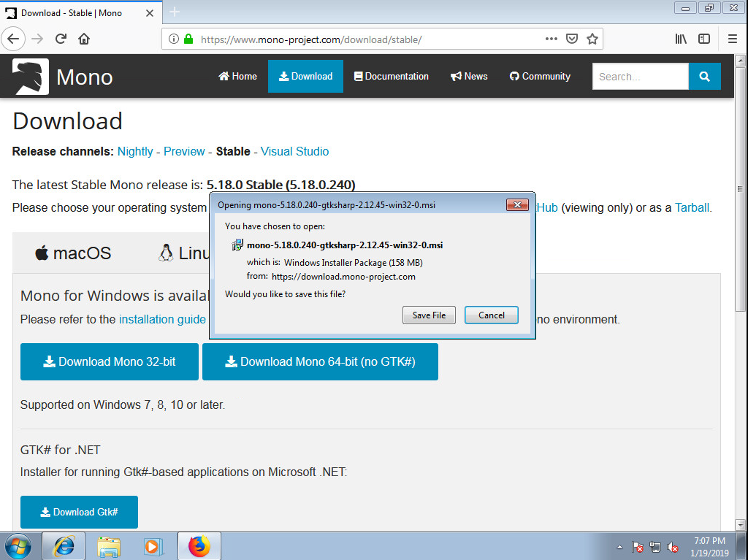Select the Linux platform tab
Viewport: 748px width, 560px height.
[185, 253]
